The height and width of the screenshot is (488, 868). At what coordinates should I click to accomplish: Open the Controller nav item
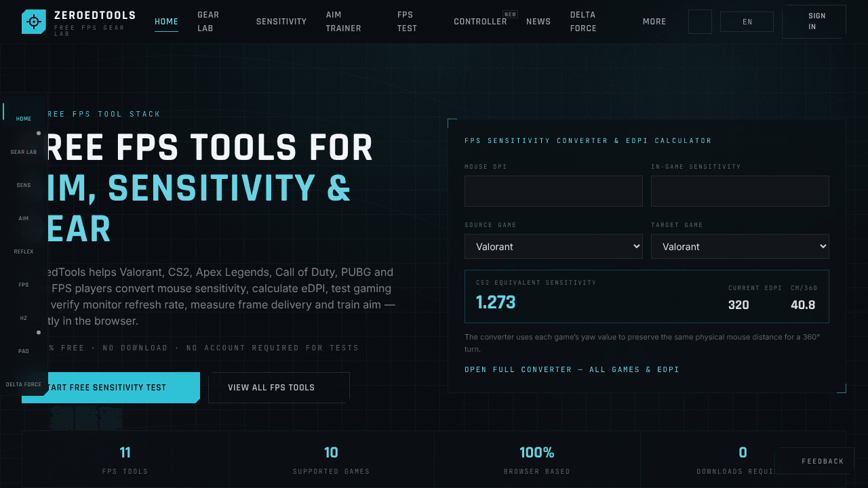tap(480, 22)
